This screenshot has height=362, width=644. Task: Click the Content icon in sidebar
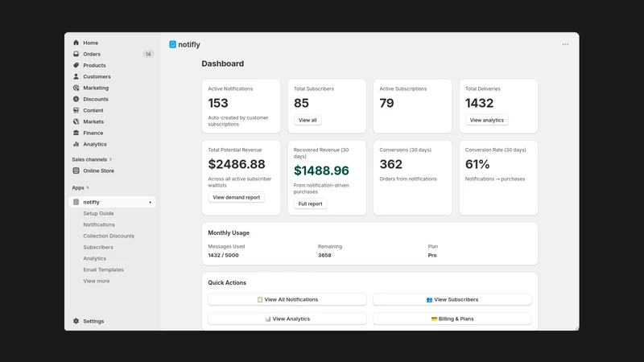coord(76,110)
